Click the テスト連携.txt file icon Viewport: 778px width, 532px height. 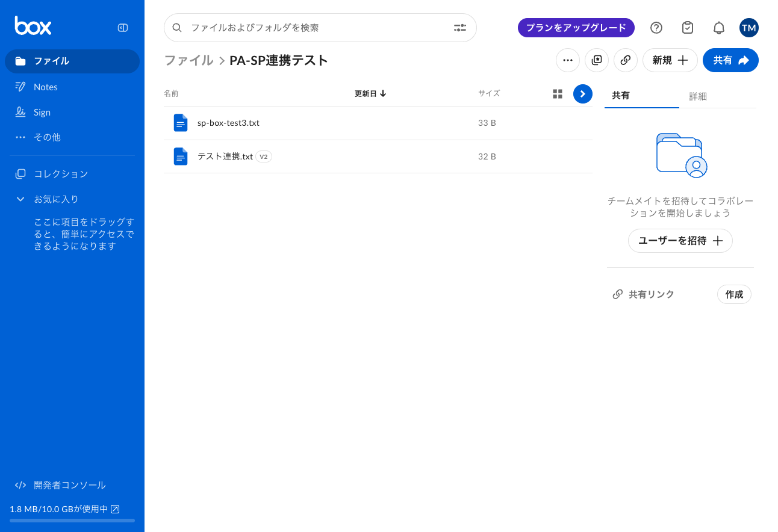[x=181, y=156]
